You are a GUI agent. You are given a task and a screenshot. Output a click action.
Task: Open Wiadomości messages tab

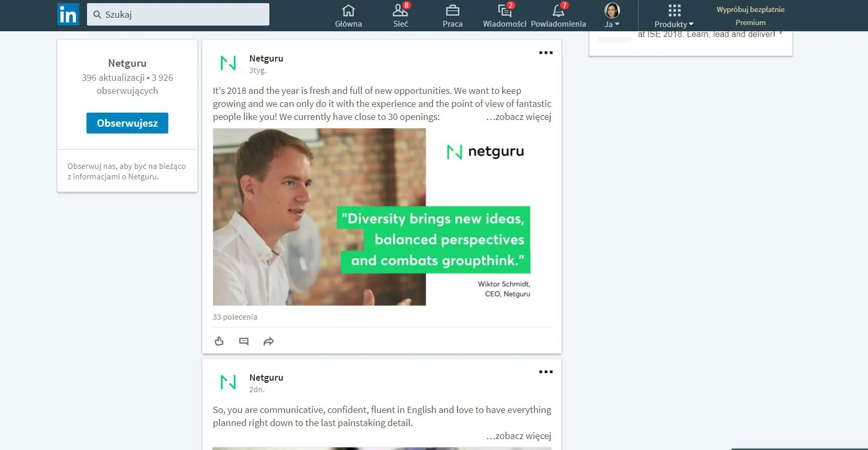[x=504, y=16]
